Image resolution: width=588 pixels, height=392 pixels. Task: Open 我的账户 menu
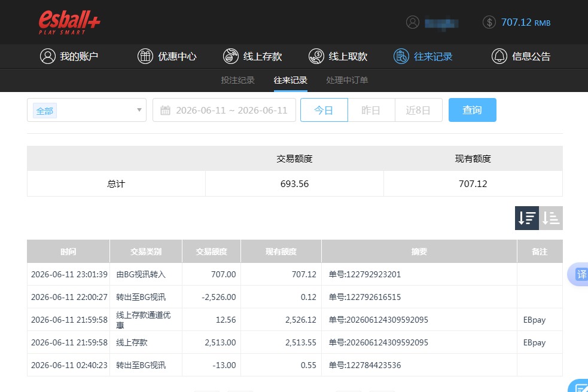click(69, 56)
